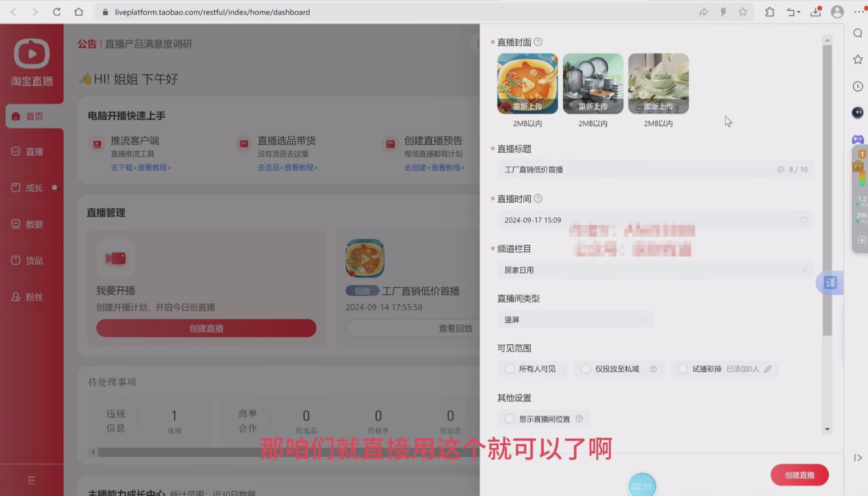This screenshot has width=868, height=496.
Task: Open the browser sidebar search icon
Action: 858,33
